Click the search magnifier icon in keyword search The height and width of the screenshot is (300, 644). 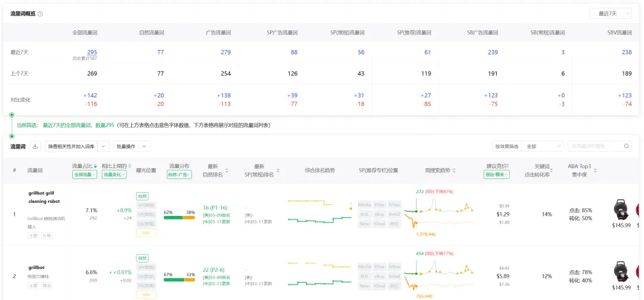point(626,146)
